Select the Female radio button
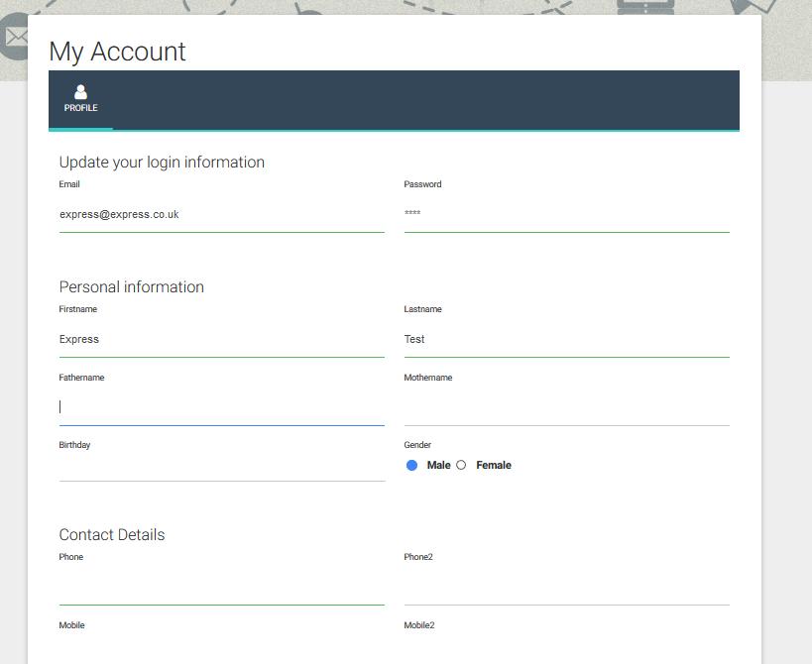The width and height of the screenshot is (812, 664). [461, 465]
